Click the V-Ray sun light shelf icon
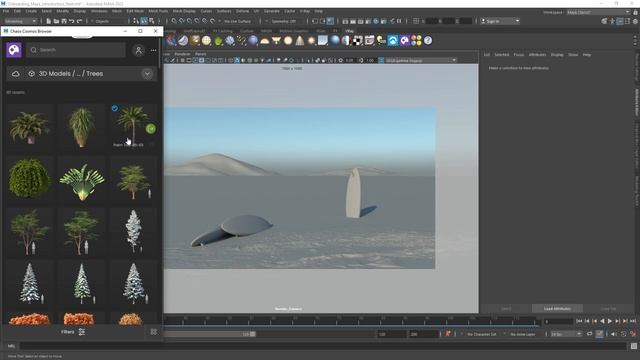Viewport: 640px width, 360px height. (311, 40)
